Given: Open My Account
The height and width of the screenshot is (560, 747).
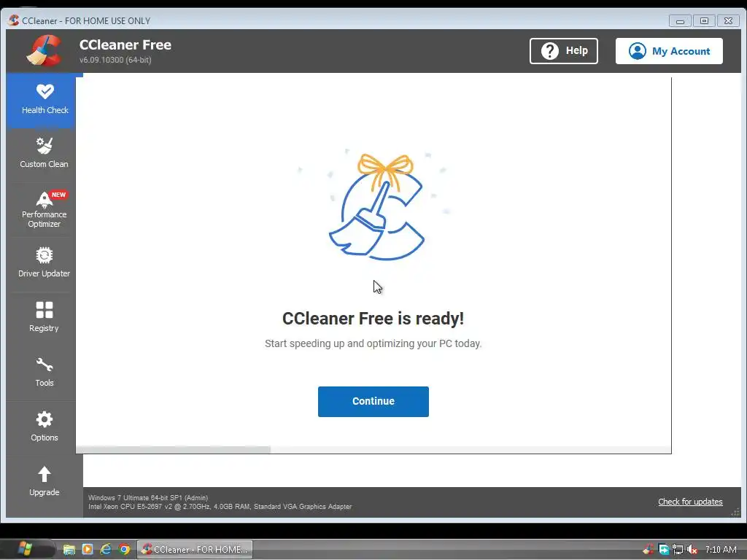Looking at the screenshot, I should [x=669, y=51].
